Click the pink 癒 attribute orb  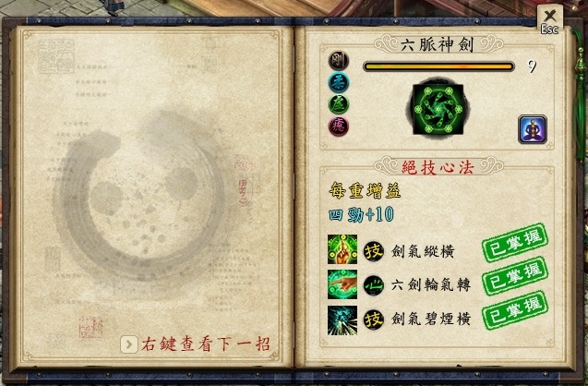[x=339, y=126]
